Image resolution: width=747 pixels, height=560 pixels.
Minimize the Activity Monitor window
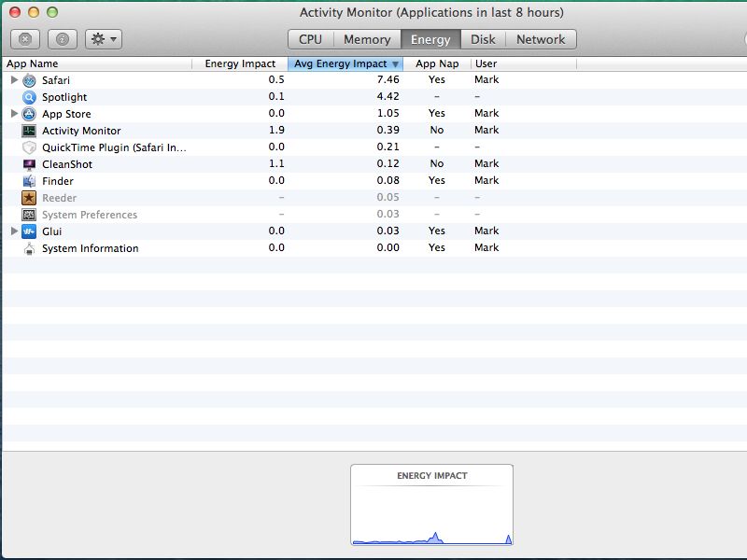[34, 12]
